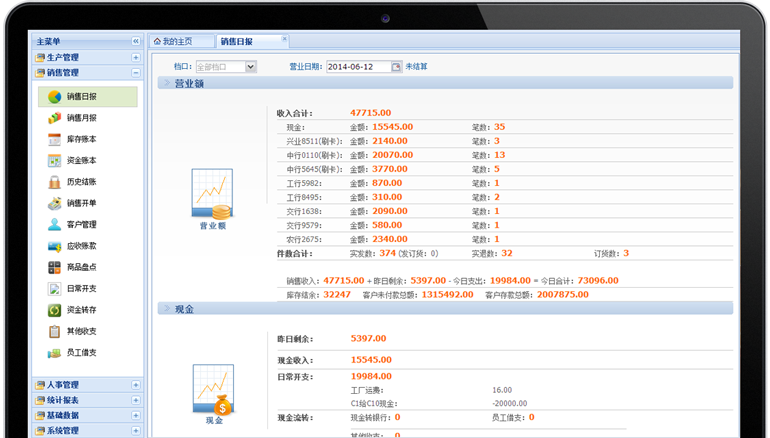Screen dimensions: 770x438
Task: Open calendar picker beside 营业日期 field
Action: coord(396,67)
